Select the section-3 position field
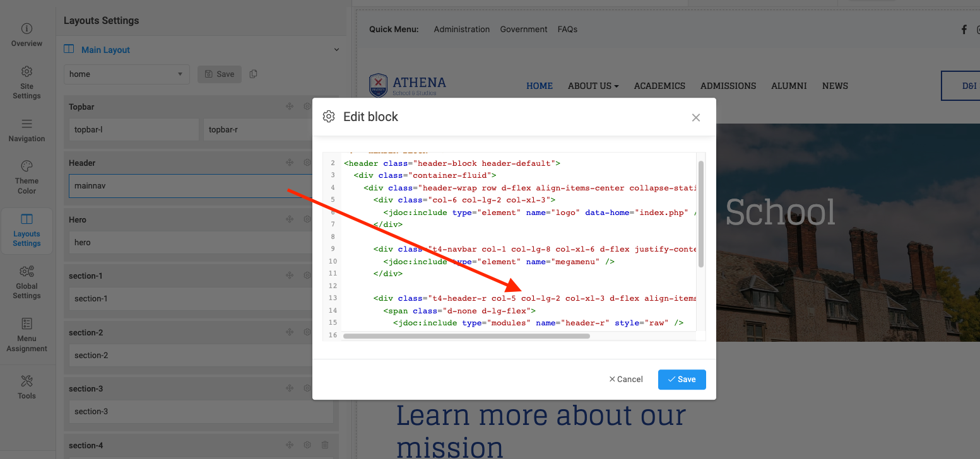The width and height of the screenshot is (980, 459). [201, 412]
